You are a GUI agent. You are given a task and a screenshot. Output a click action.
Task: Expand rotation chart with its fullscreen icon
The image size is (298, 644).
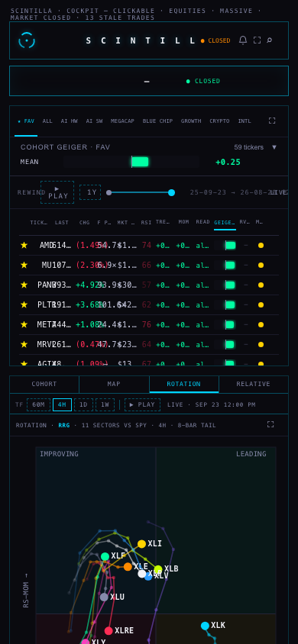click(x=270, y=425)
